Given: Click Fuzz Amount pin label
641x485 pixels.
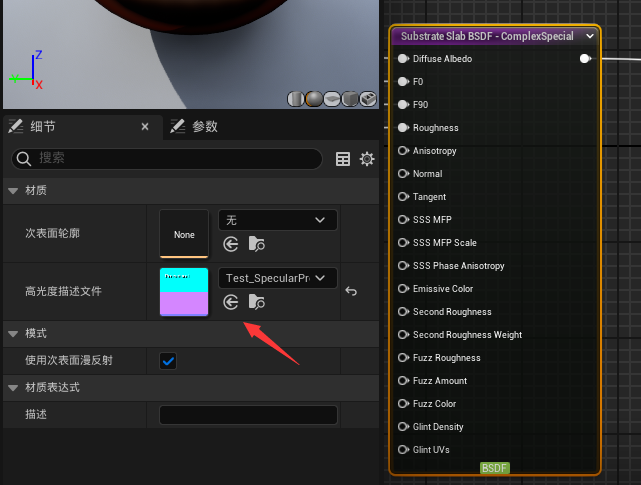Looking at the screenshot, I should (440, 381).
